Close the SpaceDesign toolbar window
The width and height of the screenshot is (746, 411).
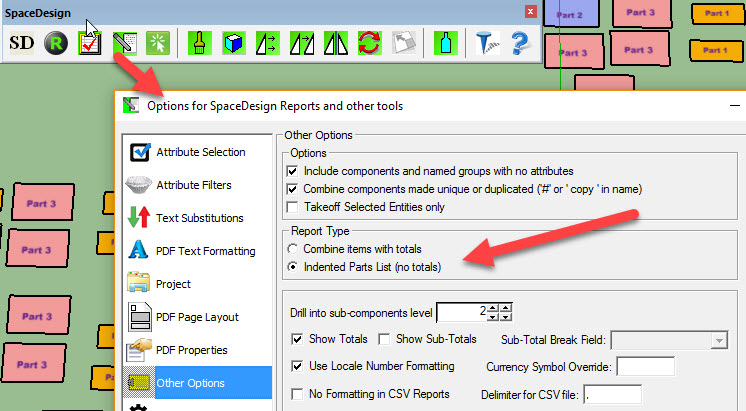tap(530, 11)
